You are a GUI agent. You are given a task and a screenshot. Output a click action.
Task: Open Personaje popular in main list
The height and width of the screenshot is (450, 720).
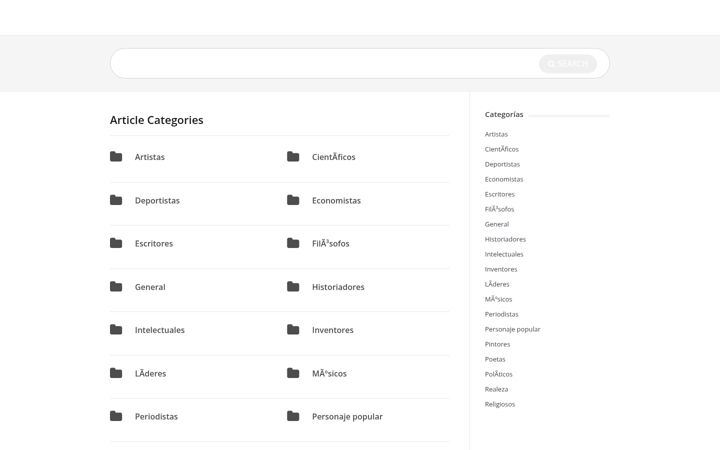click(348, 417)
